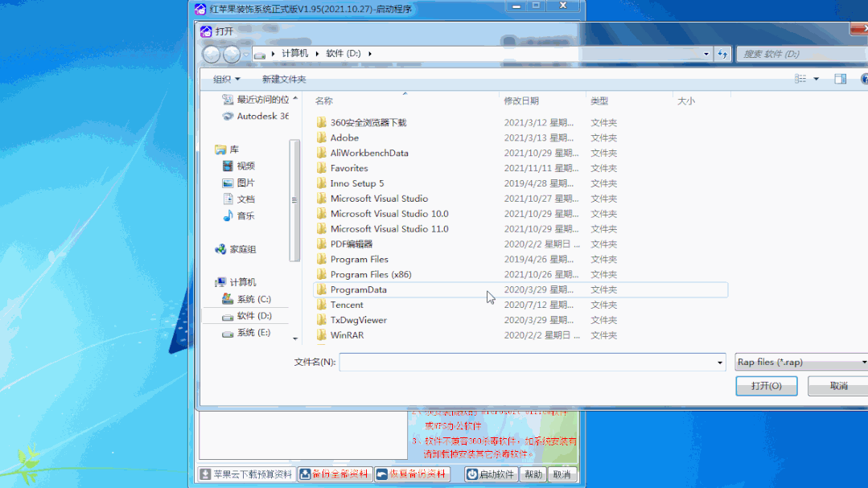Click 取消 in launcher window
This screenshot has height=488, width=868.
point(562,474)
